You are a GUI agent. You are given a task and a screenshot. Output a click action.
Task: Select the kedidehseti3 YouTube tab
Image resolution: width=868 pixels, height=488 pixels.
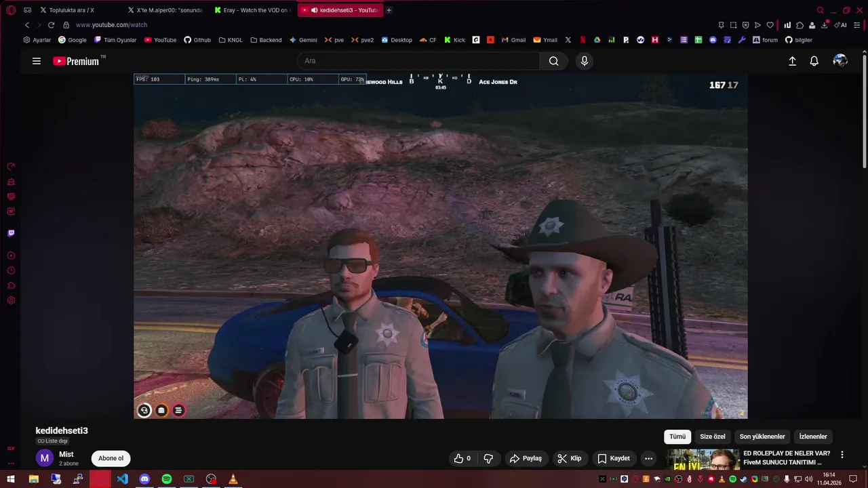(339, 10)
